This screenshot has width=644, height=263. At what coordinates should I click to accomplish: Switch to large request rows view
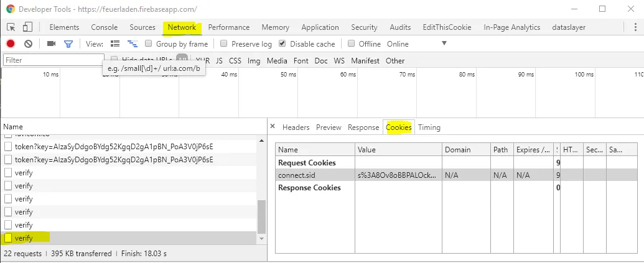tap(114, 44)
